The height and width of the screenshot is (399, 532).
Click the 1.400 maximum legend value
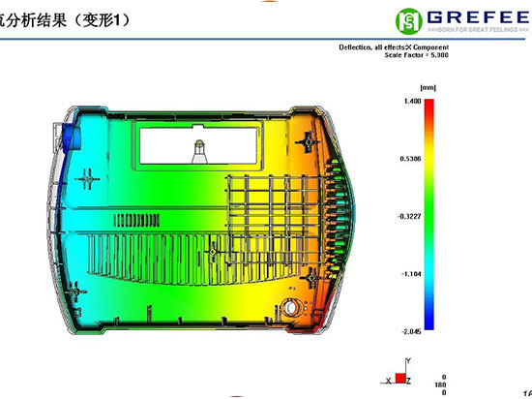[x=412, y=101]
